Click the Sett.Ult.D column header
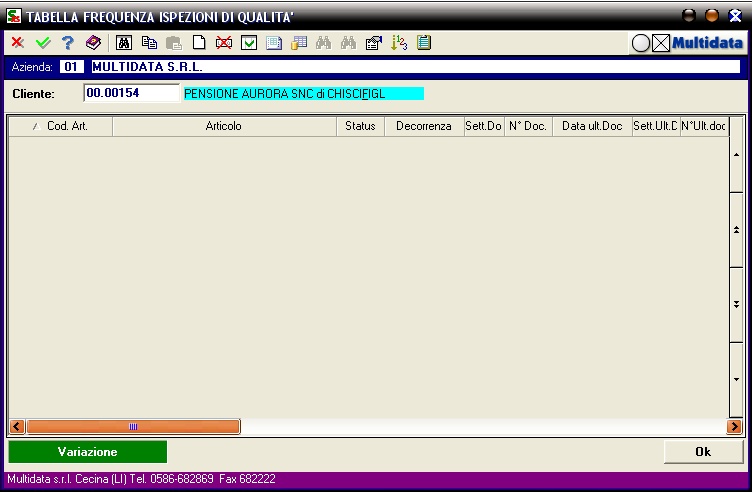752x492 pixels. (656, 126)
